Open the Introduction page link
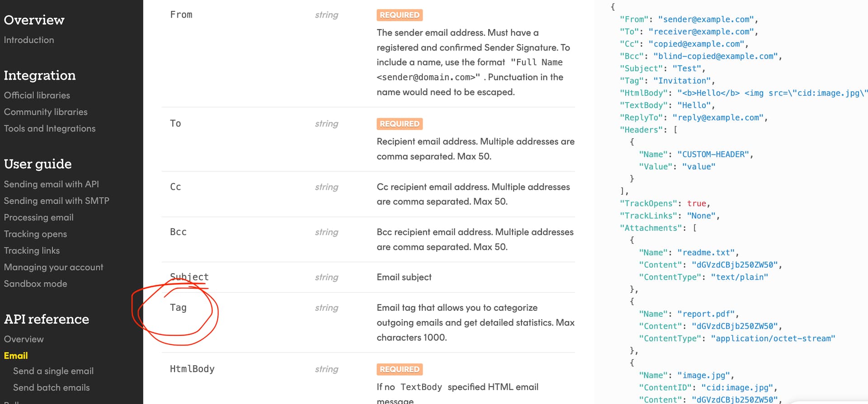 (x=29, y=40)
